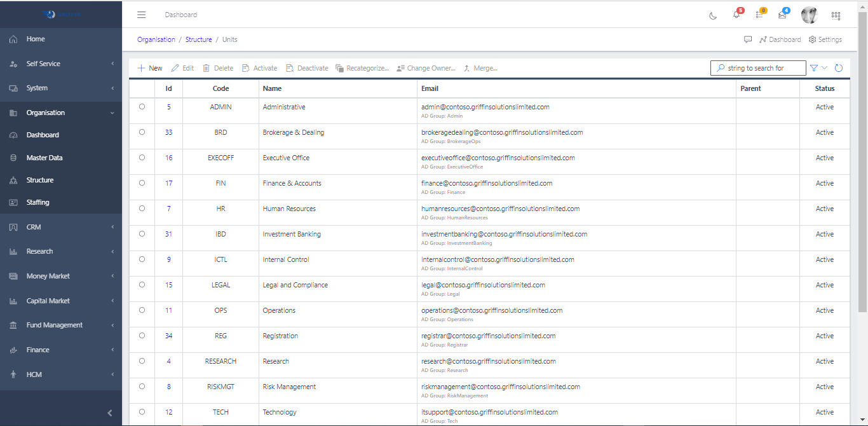This screenshot has height=426, width=868.
Task: Select the Administrative unit radio button
Action: click(x=142, y=107)
